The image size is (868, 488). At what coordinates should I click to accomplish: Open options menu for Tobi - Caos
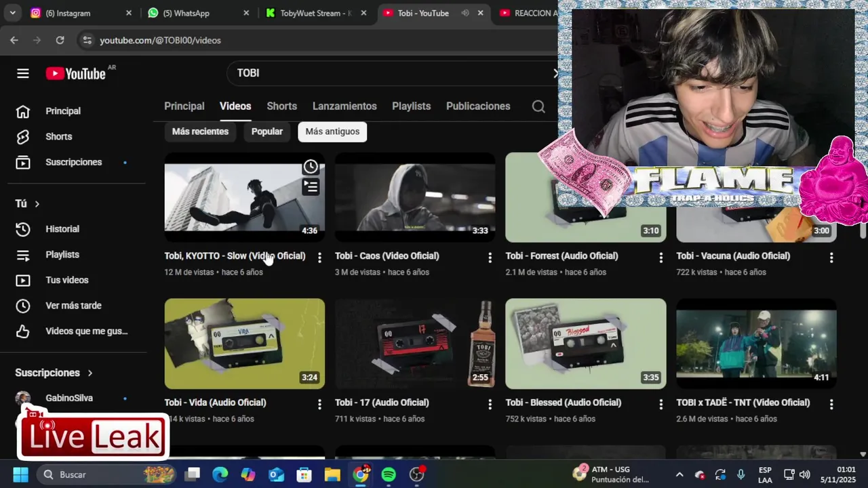coord(490,258)
